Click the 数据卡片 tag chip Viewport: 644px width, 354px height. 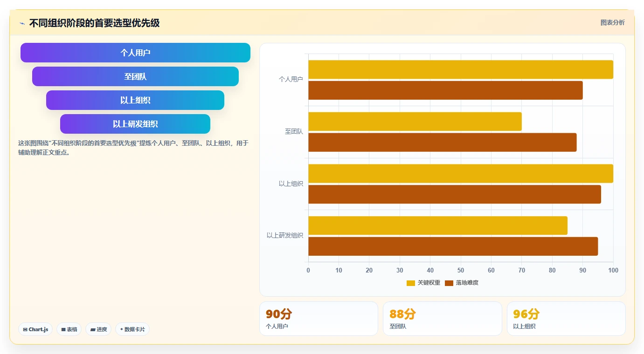coord(132,329)
